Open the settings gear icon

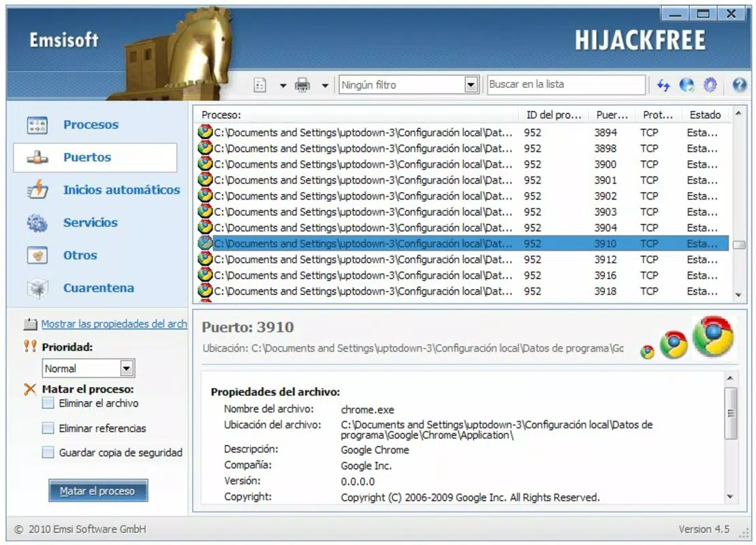tap(710, 85)
